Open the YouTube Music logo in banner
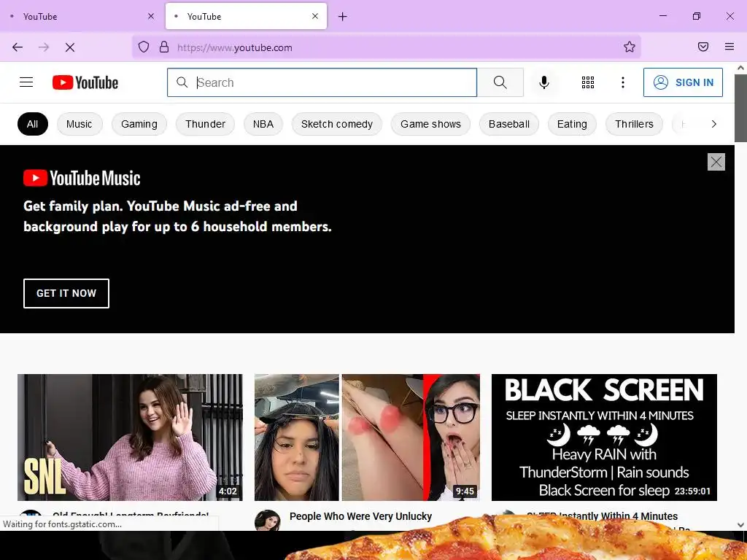 pos(82,178)
